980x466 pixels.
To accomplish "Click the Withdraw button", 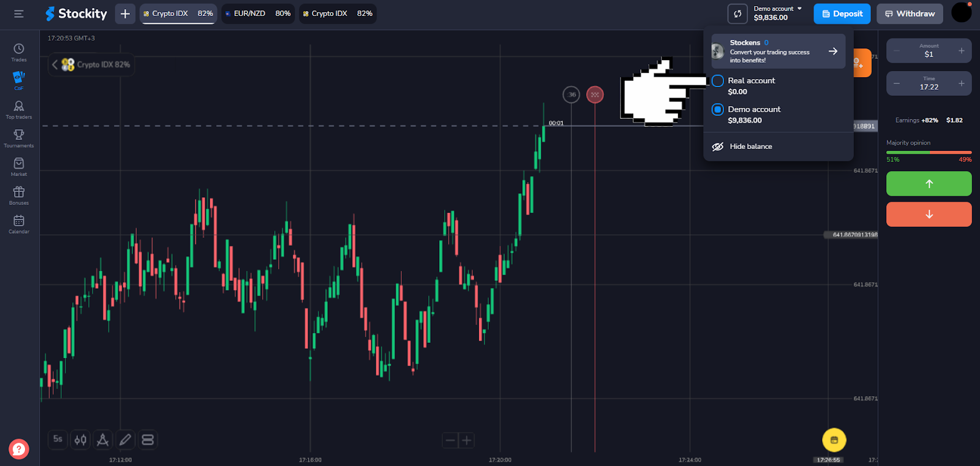I will 909,13.
